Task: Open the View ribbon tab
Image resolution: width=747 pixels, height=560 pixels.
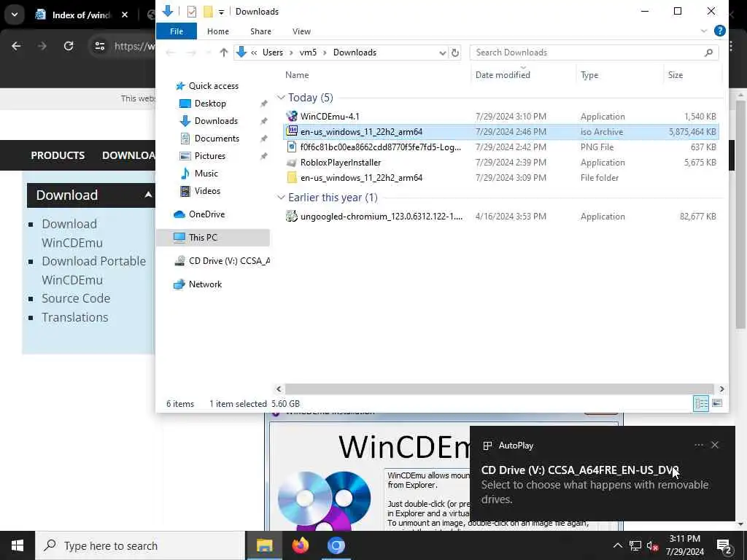Action: (301, 31)
